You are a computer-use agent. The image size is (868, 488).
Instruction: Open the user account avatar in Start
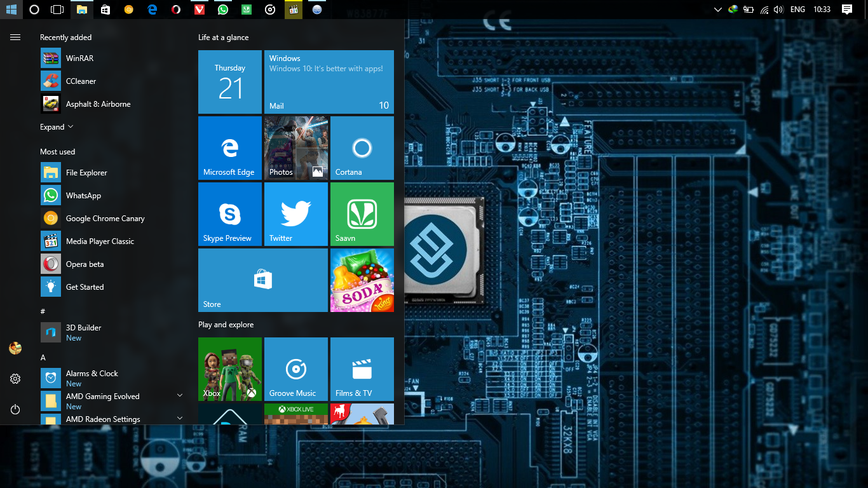pos(15,348)
